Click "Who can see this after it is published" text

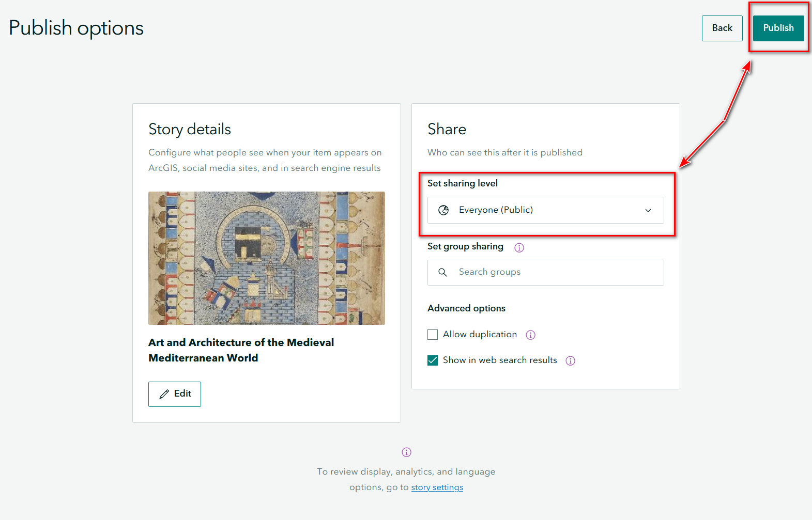pyautogui.click(x=505, y=152)
